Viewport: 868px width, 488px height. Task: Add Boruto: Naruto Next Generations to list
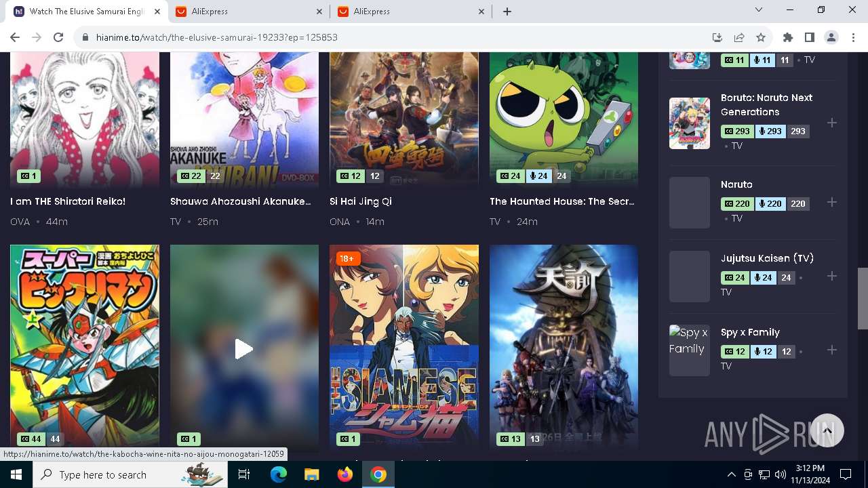pyautogui.click(x=832, y=123)
